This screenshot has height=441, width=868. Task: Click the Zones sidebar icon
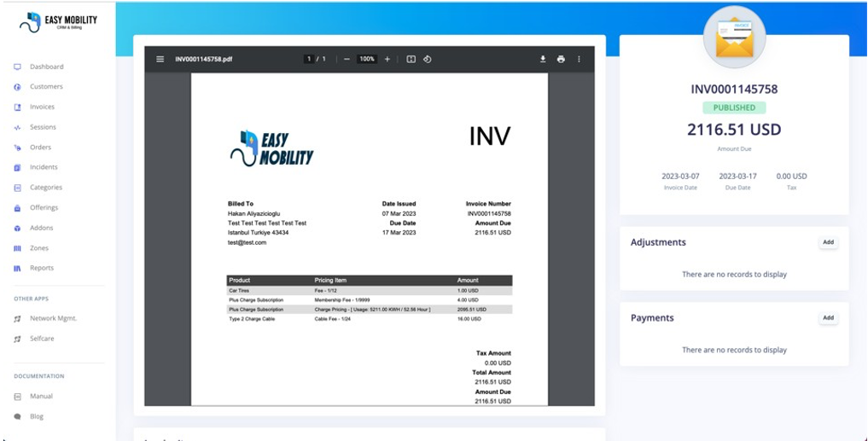(x=17, y=248)
